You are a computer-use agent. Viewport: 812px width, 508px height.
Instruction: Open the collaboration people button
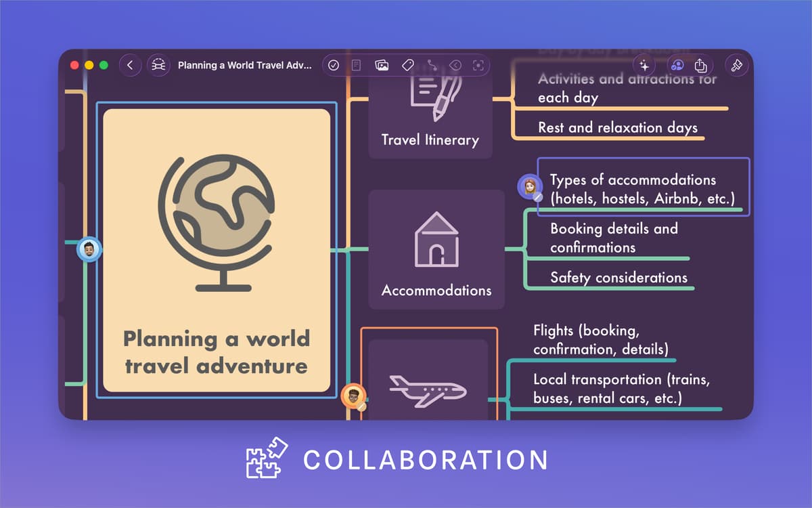click(x=677, y=66)
